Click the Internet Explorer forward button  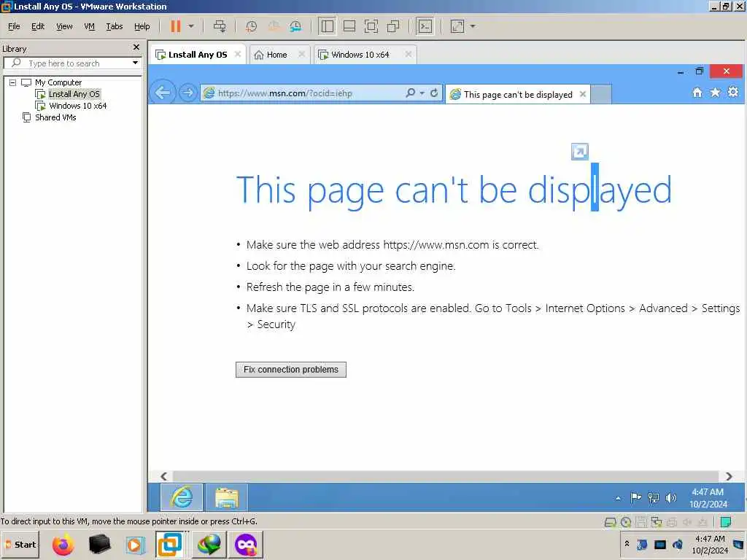[187, 93]
